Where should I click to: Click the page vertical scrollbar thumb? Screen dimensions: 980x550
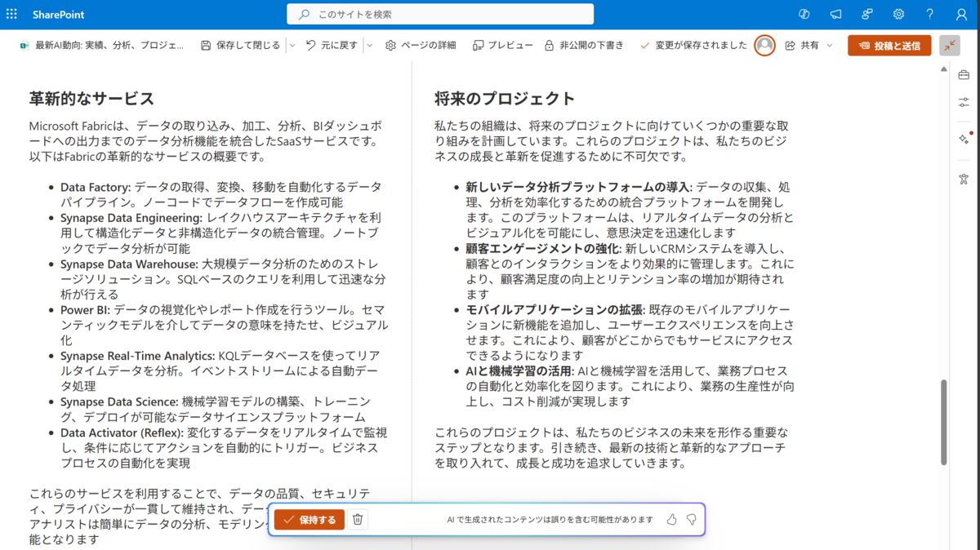(x=944, y=422)
